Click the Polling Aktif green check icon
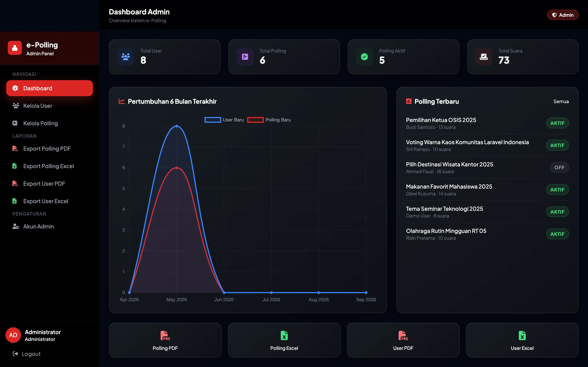588x367 pixels. click(x=364, y=57)
